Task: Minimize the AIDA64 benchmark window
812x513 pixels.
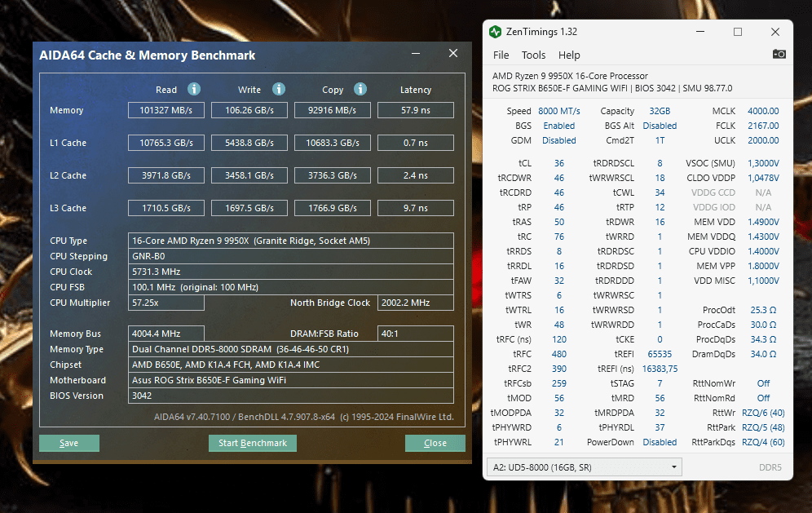Action: click(x=417, y=54)
